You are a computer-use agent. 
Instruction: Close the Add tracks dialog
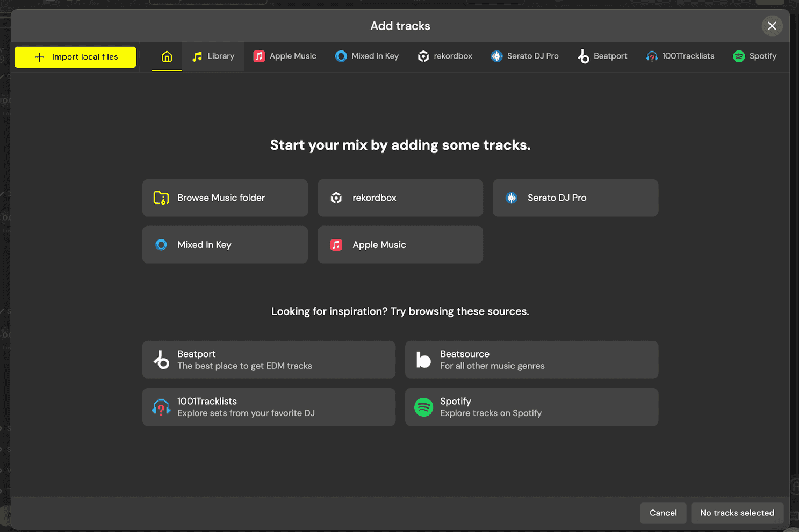772,26
